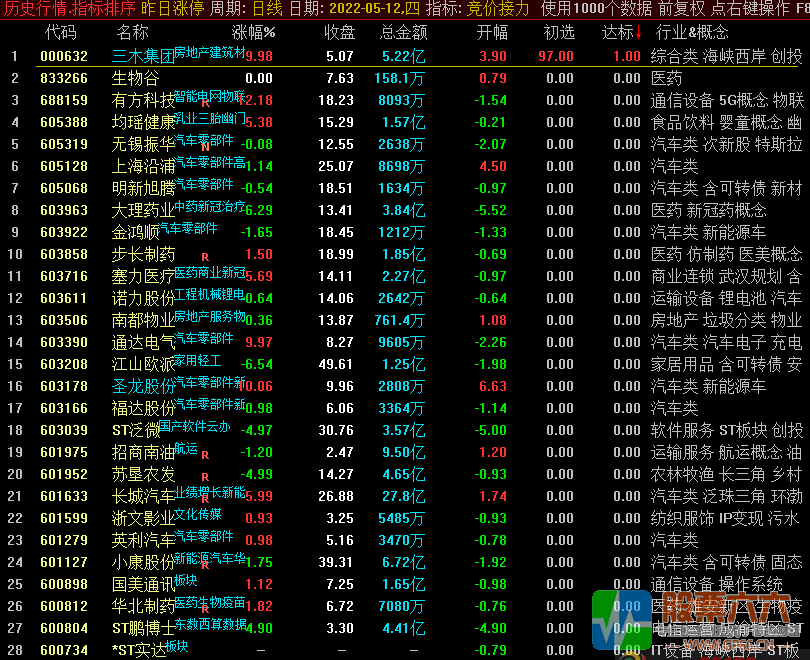The width and height of the screenshot is (810, 660).
Task: Click the 均瑶健康 stock name
Action: 143,122
